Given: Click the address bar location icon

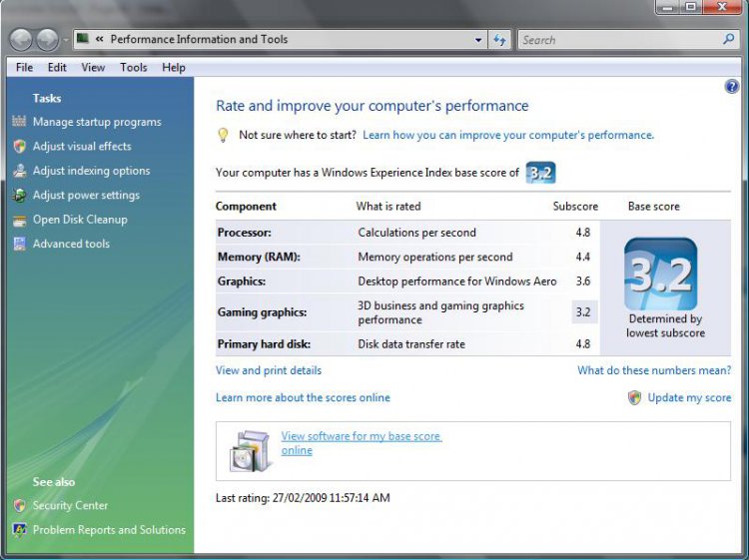Looking at the screenshot, I should (x=83, y=38).
